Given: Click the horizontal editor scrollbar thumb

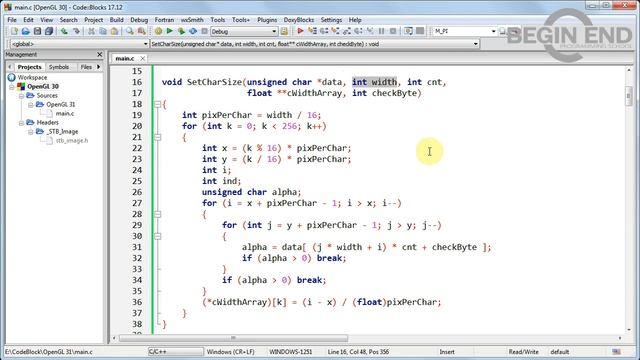Looking at the screenshot, I should (x=233, y=338).
